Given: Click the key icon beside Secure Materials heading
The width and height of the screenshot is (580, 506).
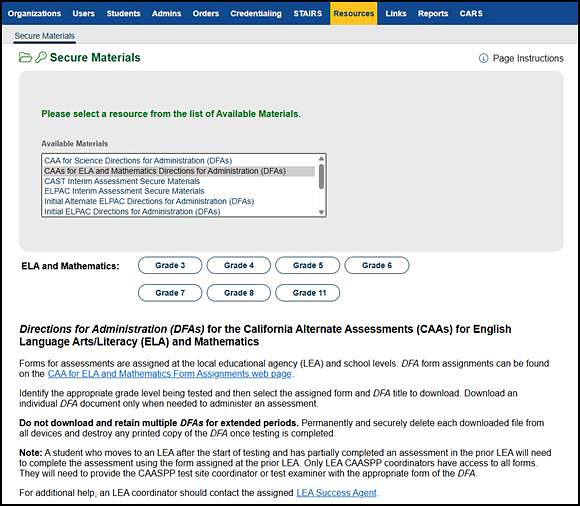Looking at the screenshot, I should click(x=41, y=57).
